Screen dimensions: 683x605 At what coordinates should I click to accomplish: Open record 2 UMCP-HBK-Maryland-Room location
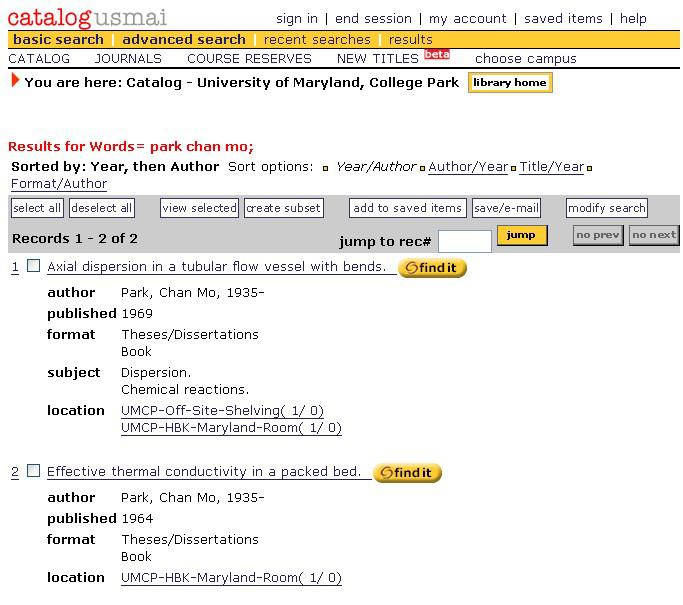pyautogui.click(x=231, y=578)
